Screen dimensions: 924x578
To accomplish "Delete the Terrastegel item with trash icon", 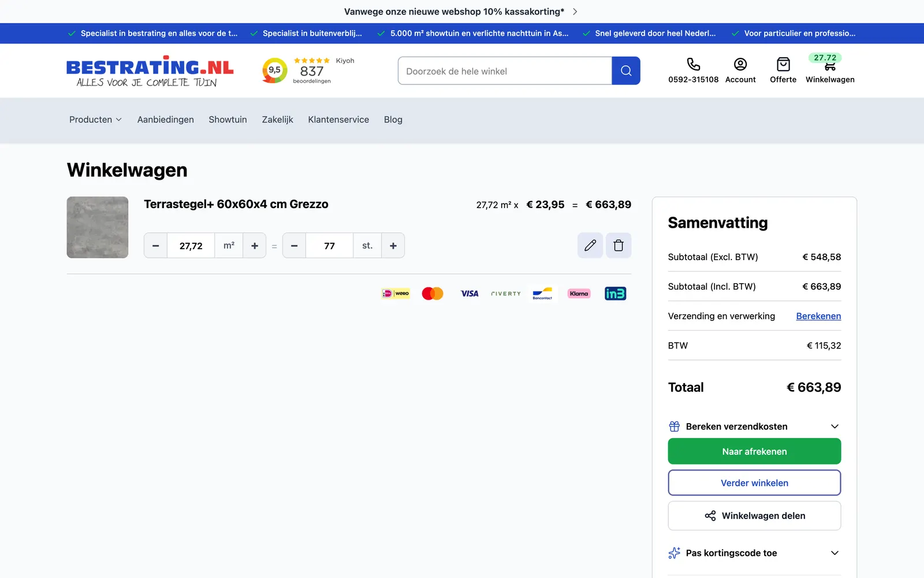I will coord(619,246).
